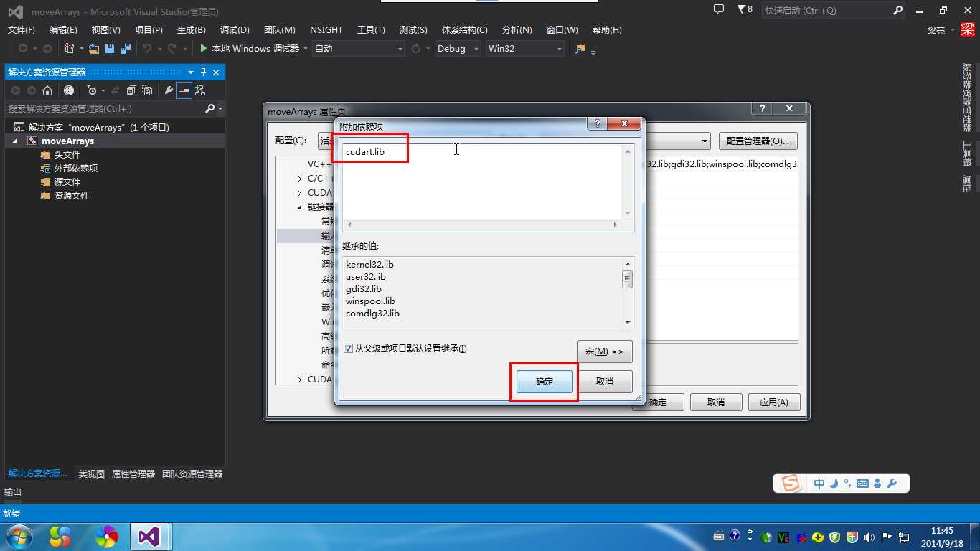Click the feedback speech bubble icon
The height and width of the screenshot is (551, 980).
point(719,9)
